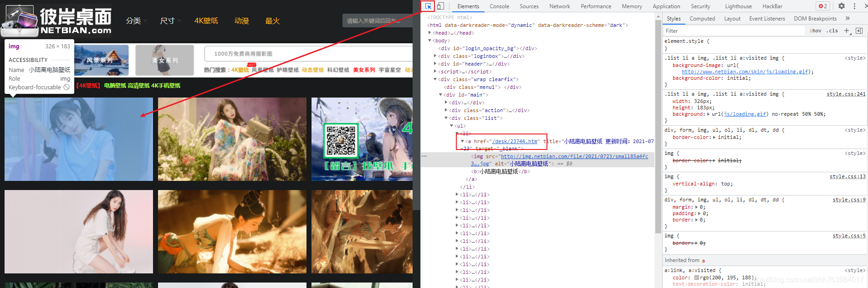Click the rgb(200, 195, 188) color swatch
This screenshot has height=288, width=868.
point(697,278)
